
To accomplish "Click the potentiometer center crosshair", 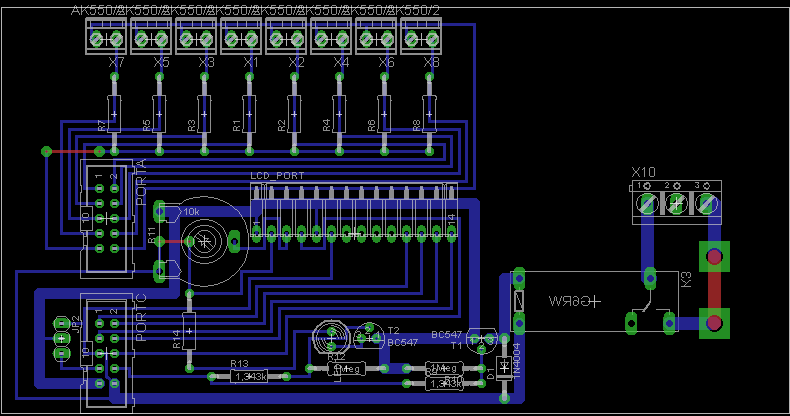I will pos(204,242).
